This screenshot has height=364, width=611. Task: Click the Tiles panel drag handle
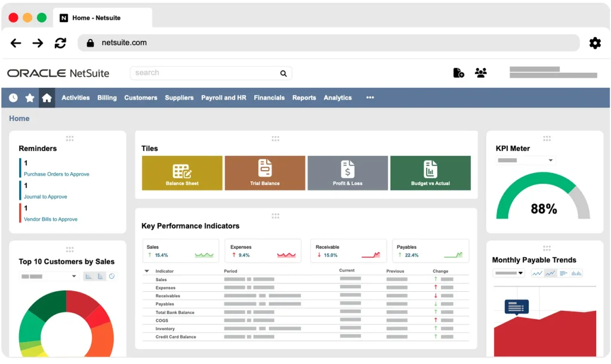click(x=276, y=138)
